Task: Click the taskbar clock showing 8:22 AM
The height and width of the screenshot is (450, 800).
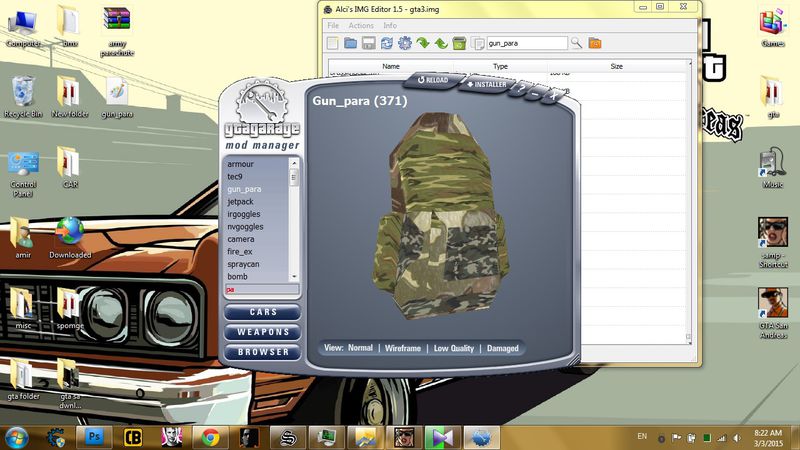Action: (x=768, y=438)
